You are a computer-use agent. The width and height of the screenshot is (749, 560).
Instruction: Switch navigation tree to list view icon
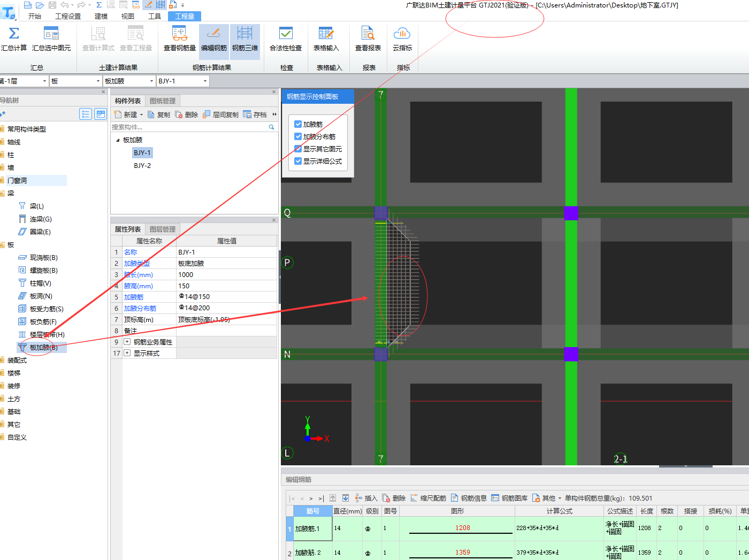(x=86, y=114)
